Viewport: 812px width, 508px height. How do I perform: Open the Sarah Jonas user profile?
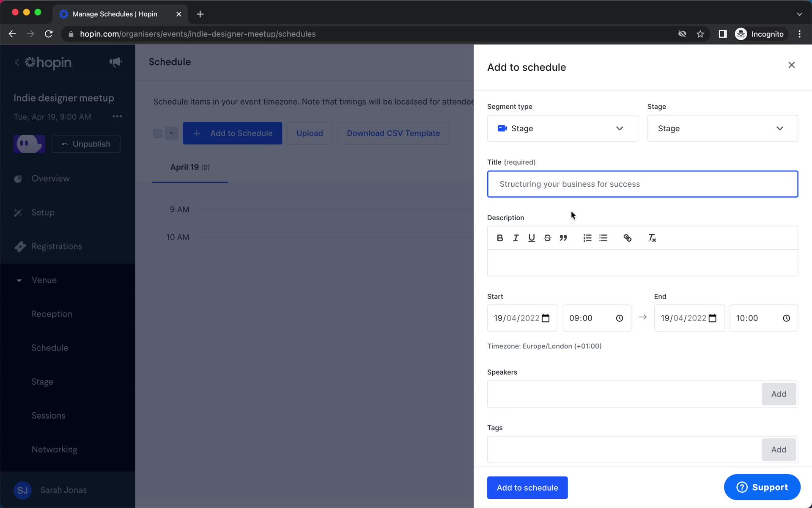point(51,490)
